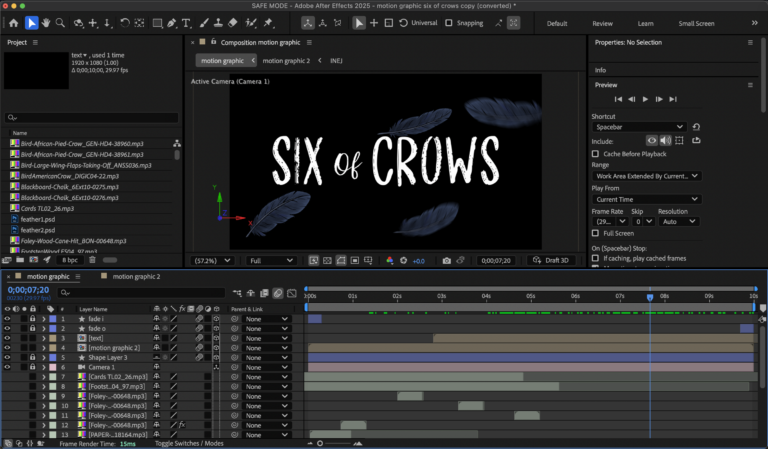Click timeline current time indicator
768x449 pixels.
coord(650,297)
